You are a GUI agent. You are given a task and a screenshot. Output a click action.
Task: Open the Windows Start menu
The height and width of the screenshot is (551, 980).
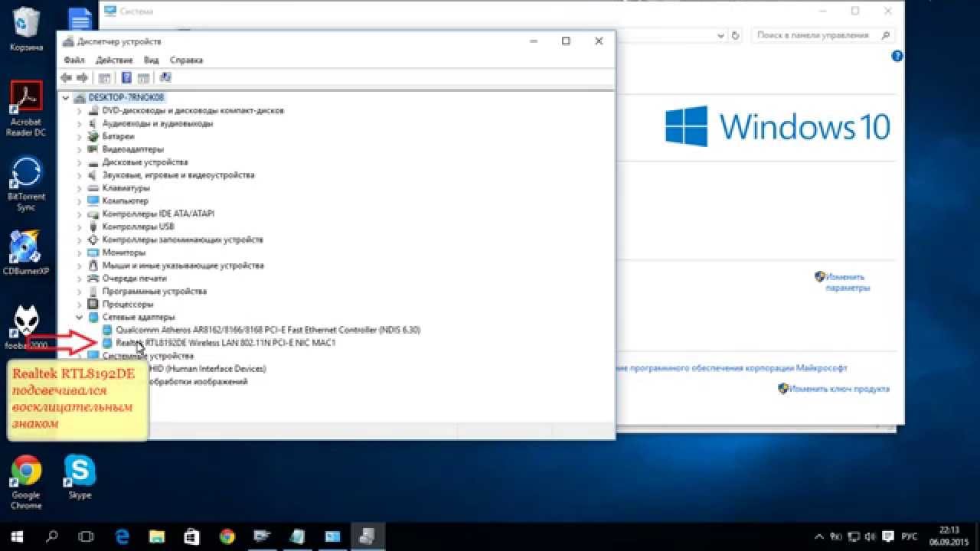(x=17, y=536)
